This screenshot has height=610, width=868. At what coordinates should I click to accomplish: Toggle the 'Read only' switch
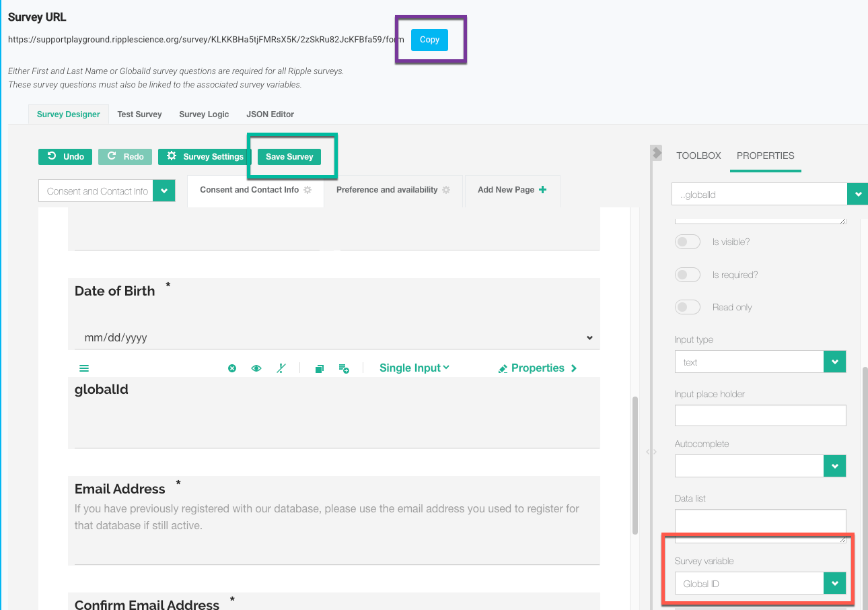click(x=688, y=307)
